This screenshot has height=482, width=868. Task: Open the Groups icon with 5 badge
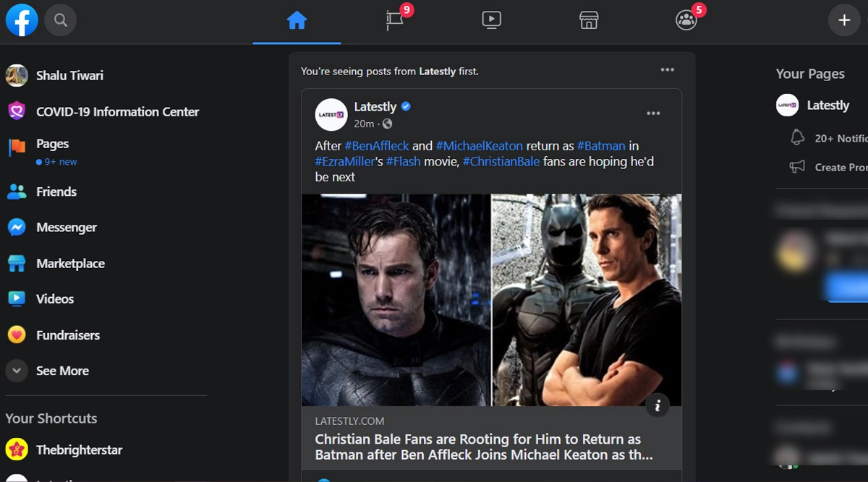point(686,21)
